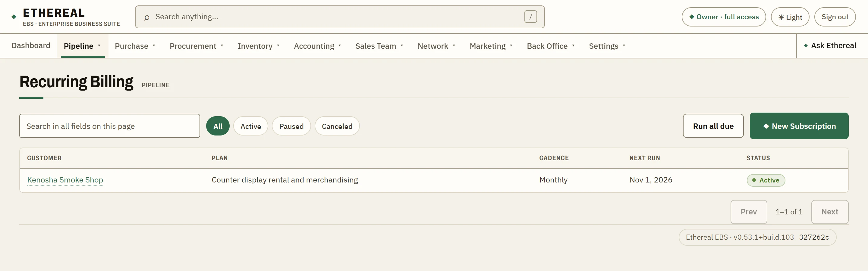The width and height of the screenshot is (868, 271).
Task: Click the Customer column header
Action: point(45,158)
